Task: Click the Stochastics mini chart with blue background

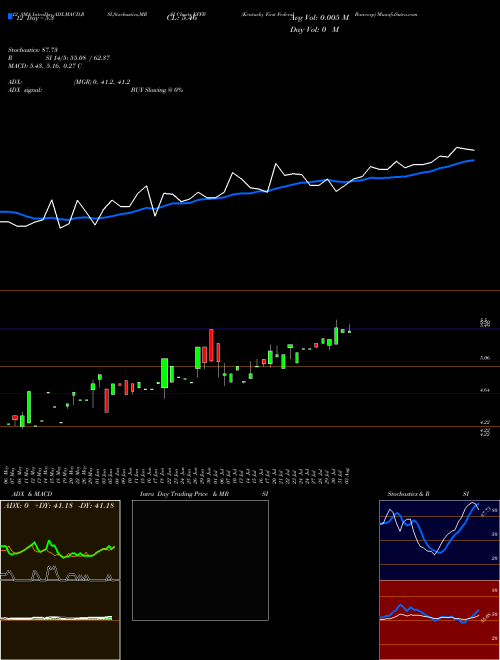Action: [439, 540]
